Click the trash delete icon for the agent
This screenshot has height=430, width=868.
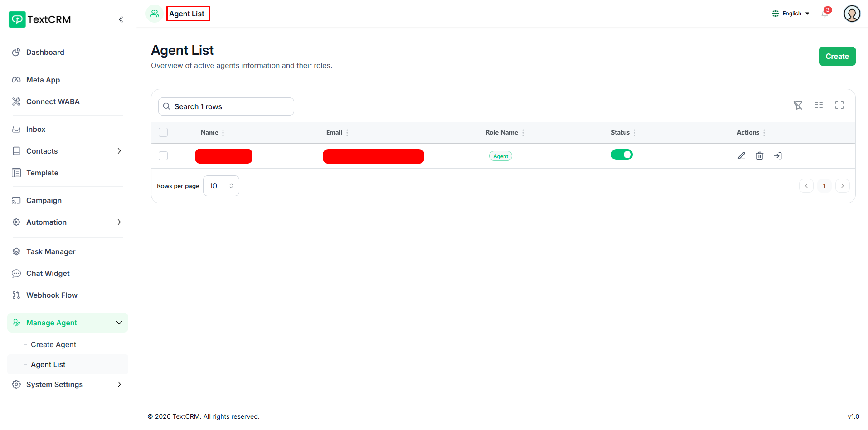click(x=760, y=156)
